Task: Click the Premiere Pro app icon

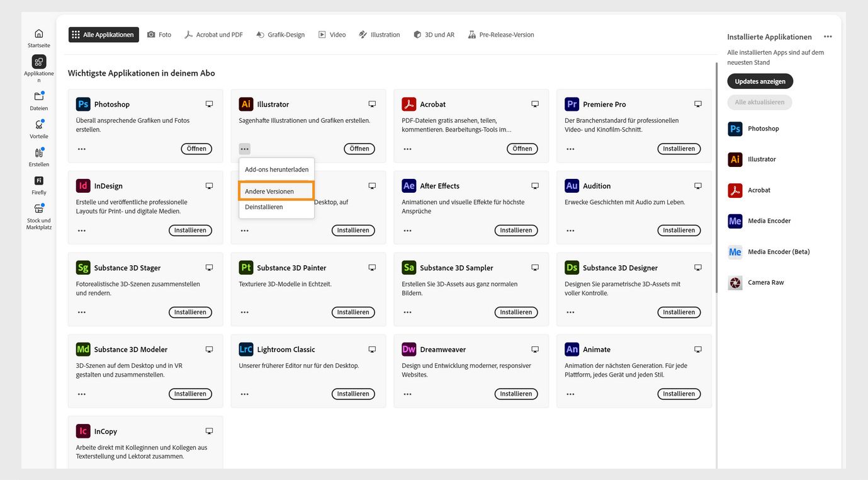Action: (572, 104)
